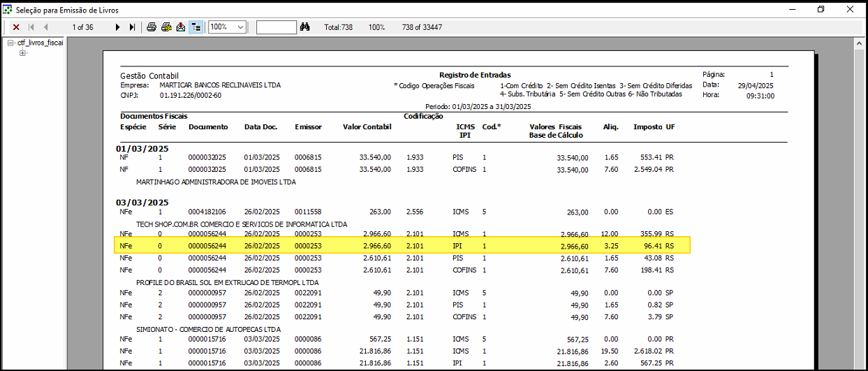Viewport: 868px width, 371px height.
Task: Click the 'Registro de Entradas' report title
Action: (x=475, y=75)
